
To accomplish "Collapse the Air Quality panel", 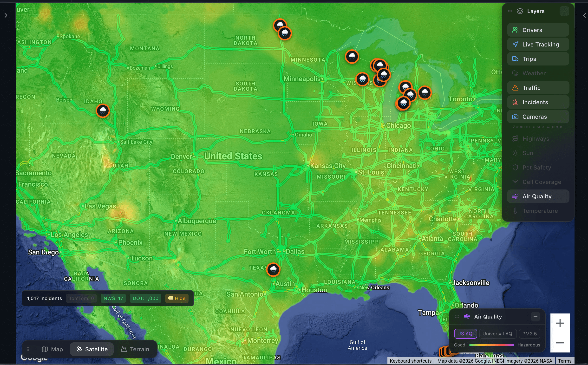I will coord(535,316).
